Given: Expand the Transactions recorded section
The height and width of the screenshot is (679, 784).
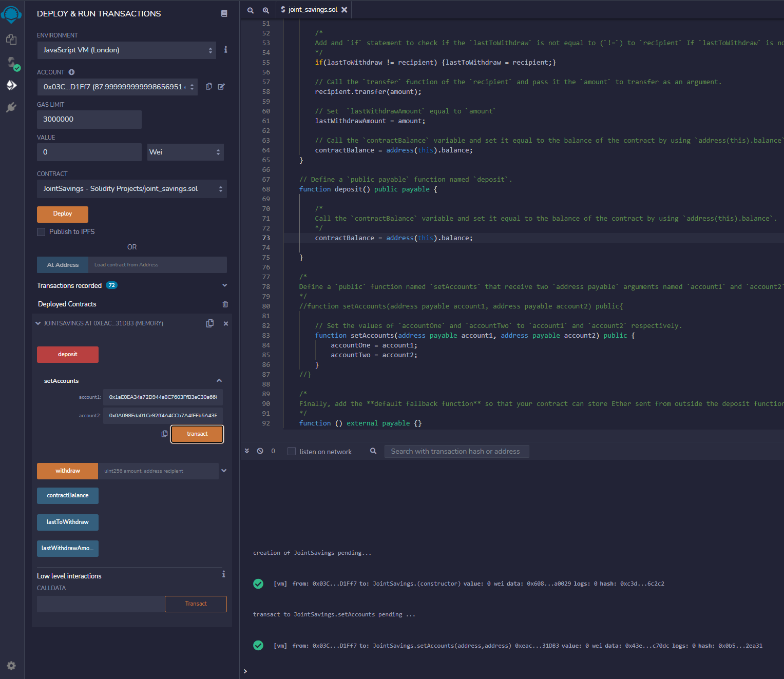Looking at the screenshot, I should click(224, 285).
